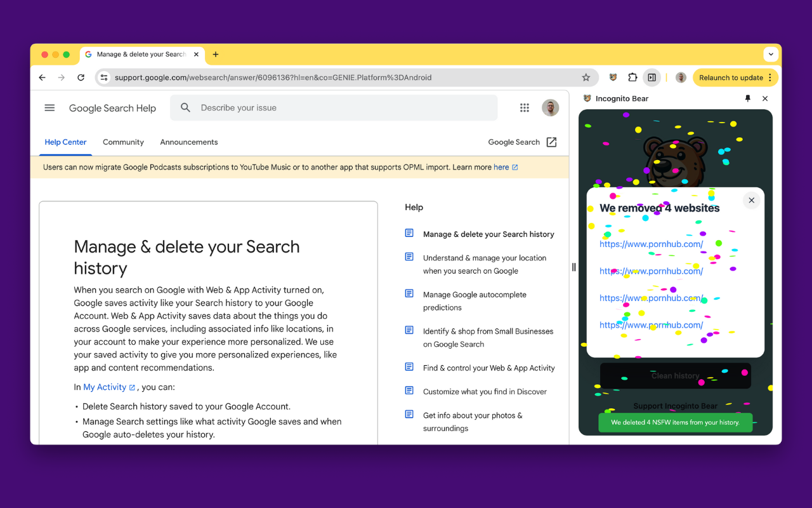812x508 pixels.
Task: Click Relaunch to update button
Action: (x=735, y=77)
